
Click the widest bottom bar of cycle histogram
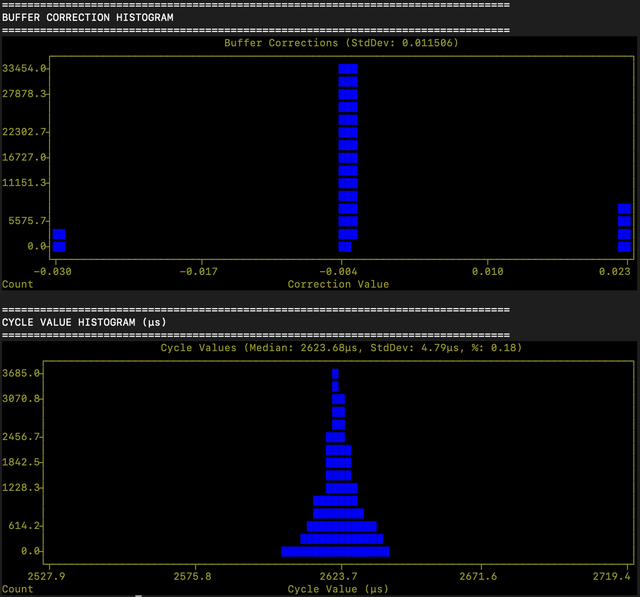pyautogui.click(x=336, y=552)
